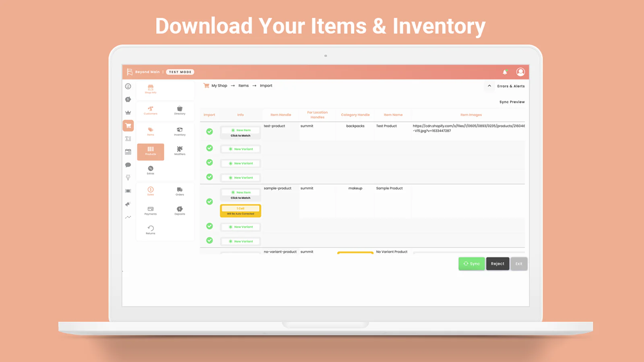The width and height of the screenshot is (644, 362).
Task: Open Payments card tile
Action: 151,211
